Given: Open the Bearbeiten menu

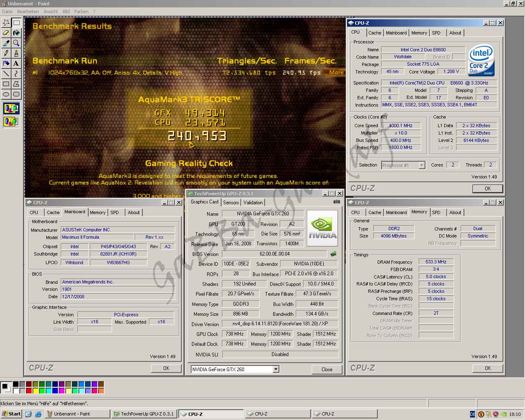Looking at the screenshot, I should point(28,11).
